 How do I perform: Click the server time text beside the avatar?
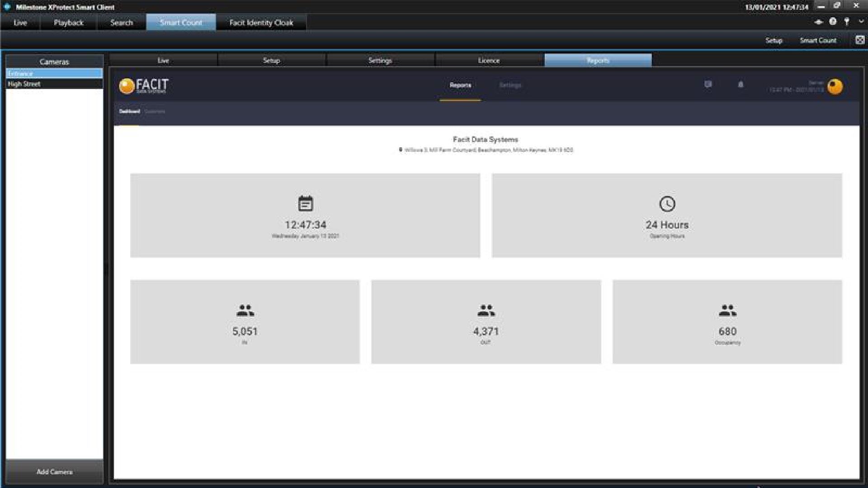[797, 87]
